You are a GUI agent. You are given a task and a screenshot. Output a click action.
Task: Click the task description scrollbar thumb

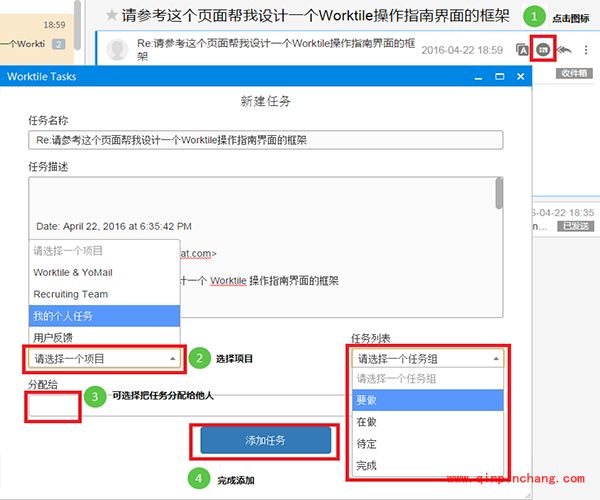tap(499, 193)
